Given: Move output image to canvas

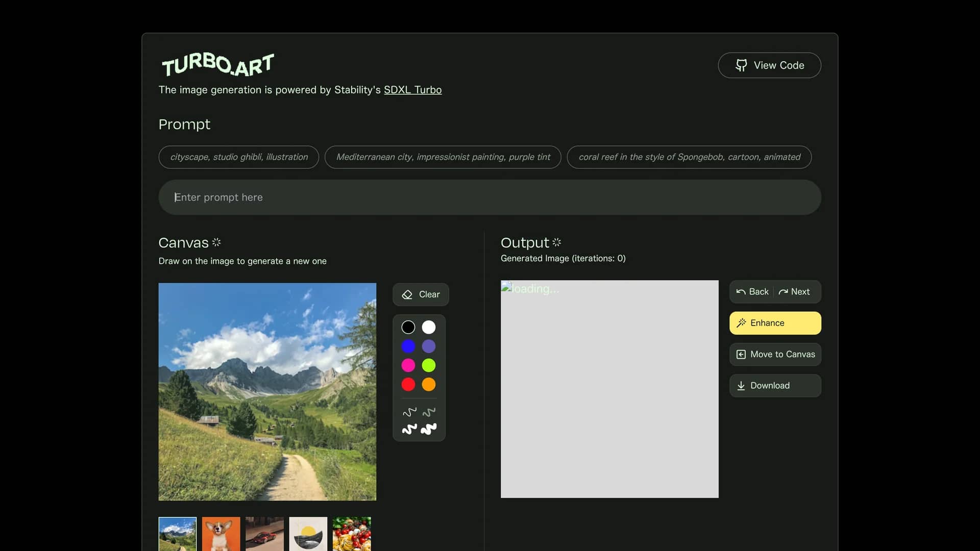Looking at the screenshot, I should (x=775, y=354).
